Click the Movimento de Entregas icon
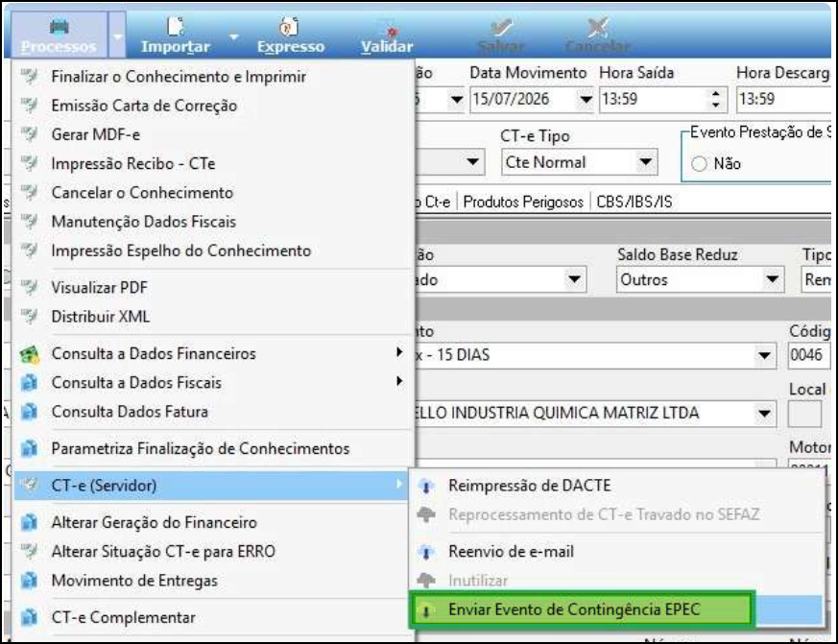Image resolution: width=838 pixels, height=644 pixels. 30,581
